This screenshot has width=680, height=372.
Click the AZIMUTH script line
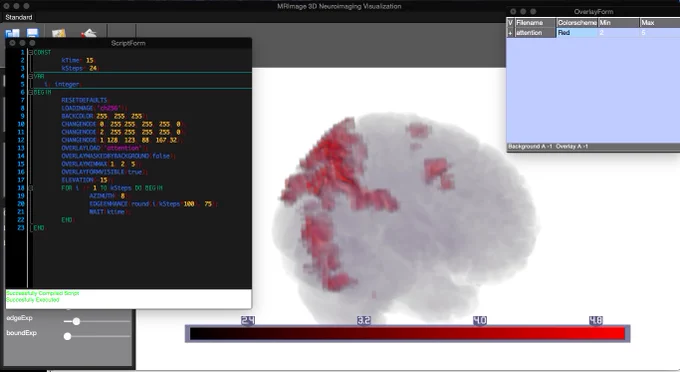point(108,196)
